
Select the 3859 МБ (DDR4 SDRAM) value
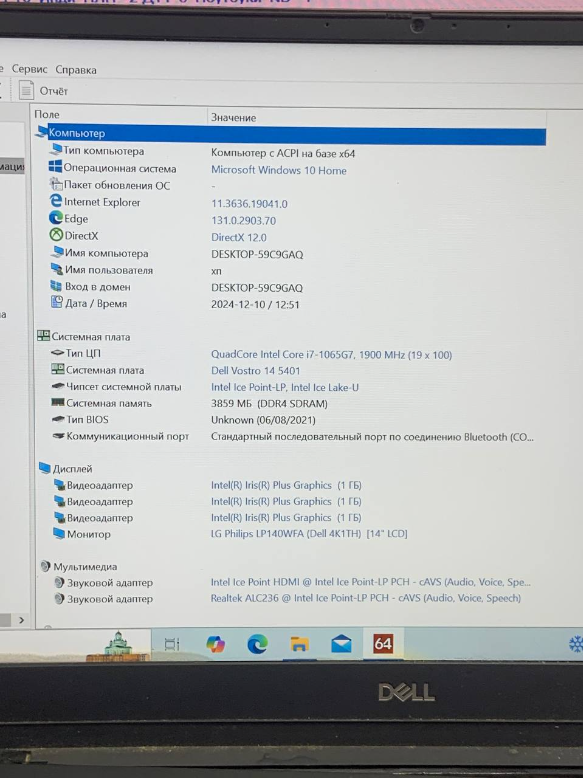tap(269, 403)
